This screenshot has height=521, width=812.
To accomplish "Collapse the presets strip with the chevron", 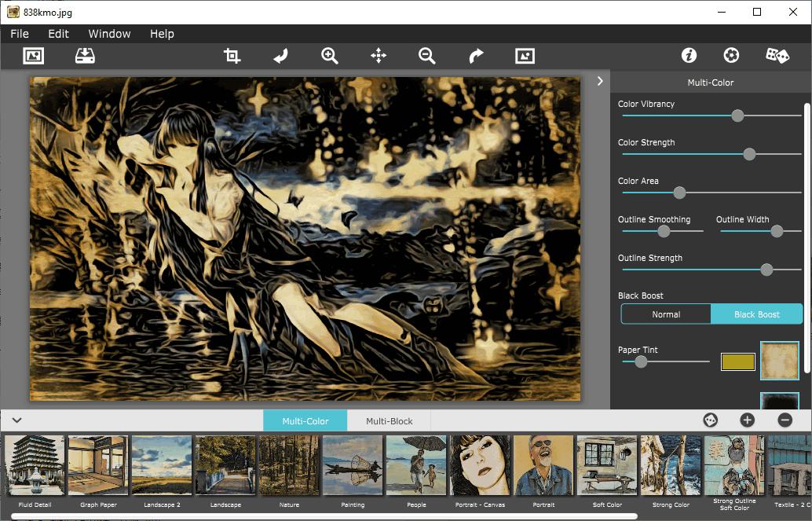I will [17, 420].
